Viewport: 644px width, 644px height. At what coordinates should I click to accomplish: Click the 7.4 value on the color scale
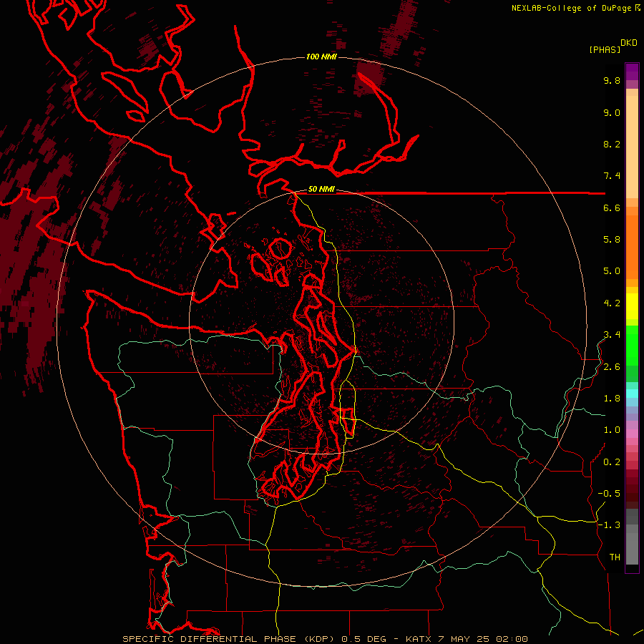point(612,176)
